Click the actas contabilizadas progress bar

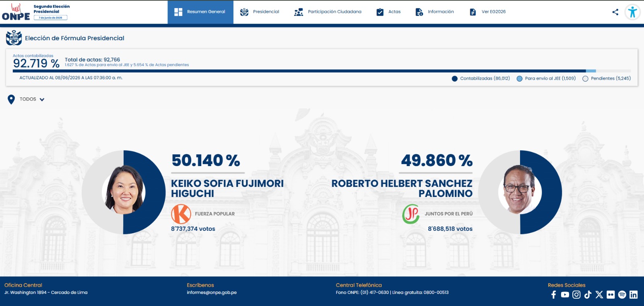pyautogui.click(x=322, y=71)
